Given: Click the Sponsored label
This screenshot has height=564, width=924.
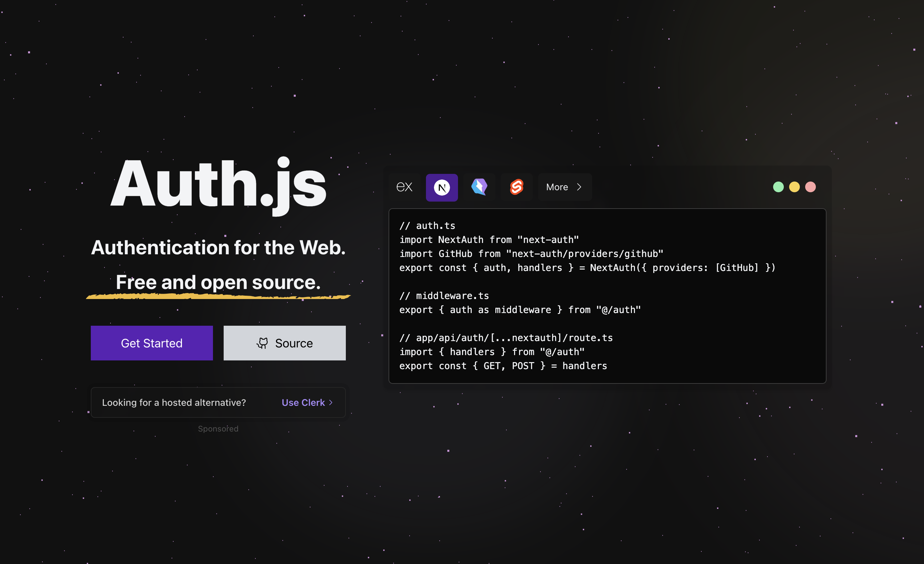Looking at the screenshot, I should coord(218,429).
